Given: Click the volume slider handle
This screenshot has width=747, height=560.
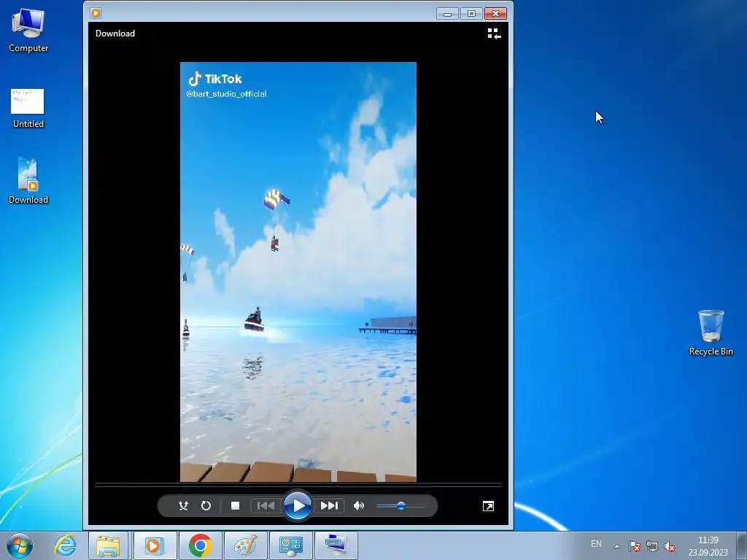Looking at the screenshot, I should 401,506.
